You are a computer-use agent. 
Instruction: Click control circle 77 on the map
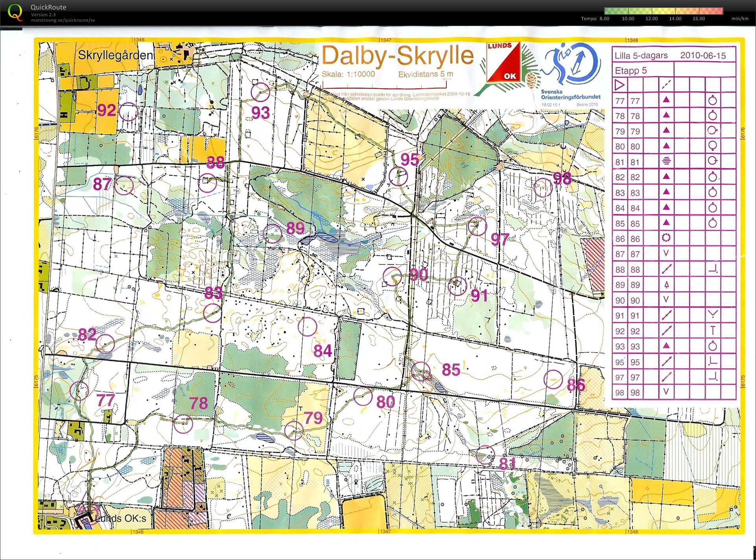[x=79, y=390]
